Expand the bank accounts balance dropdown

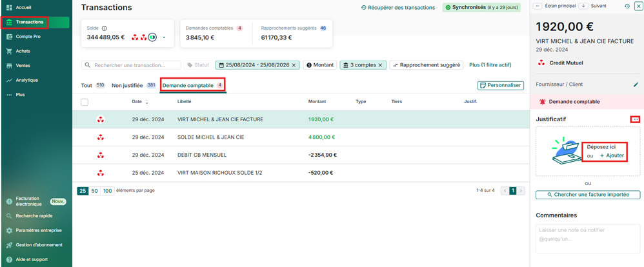point(164,37)
